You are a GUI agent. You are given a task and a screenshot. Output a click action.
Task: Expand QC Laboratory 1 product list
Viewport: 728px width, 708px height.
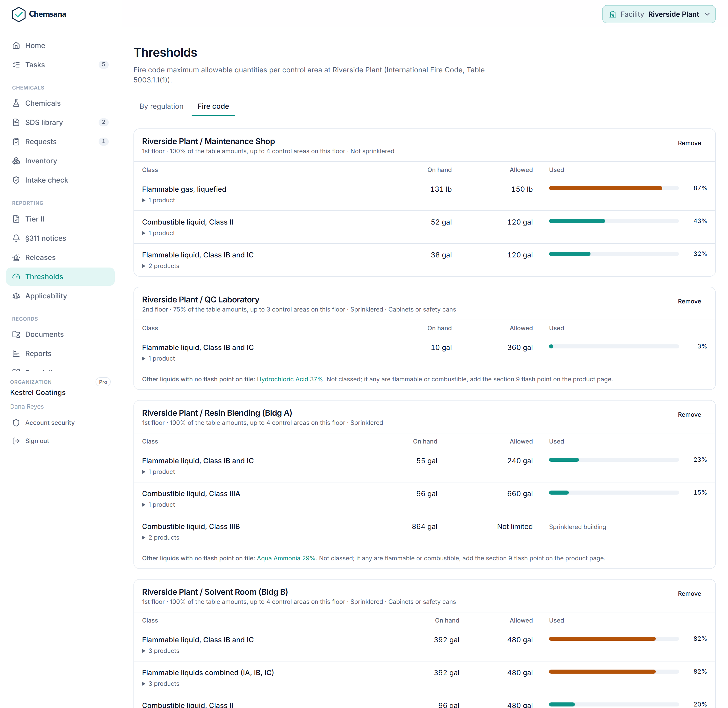point(158,359)
